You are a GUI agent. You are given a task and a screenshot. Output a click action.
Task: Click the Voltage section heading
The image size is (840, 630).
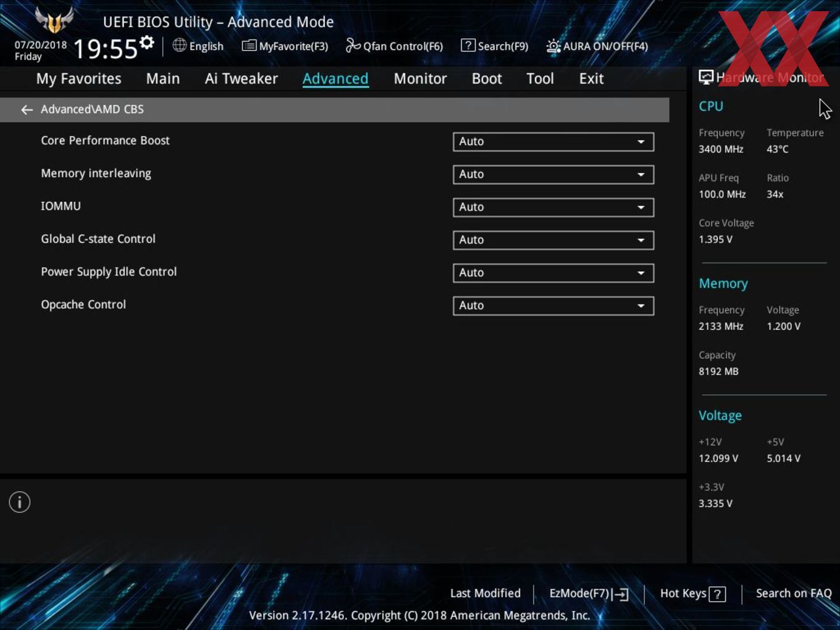tap(720, 416)
